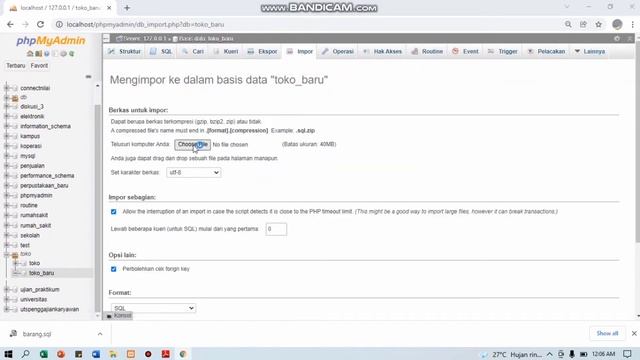Show hidden system tray icons
The width and height of the screenshot is (640, 360).
point(550,354)
